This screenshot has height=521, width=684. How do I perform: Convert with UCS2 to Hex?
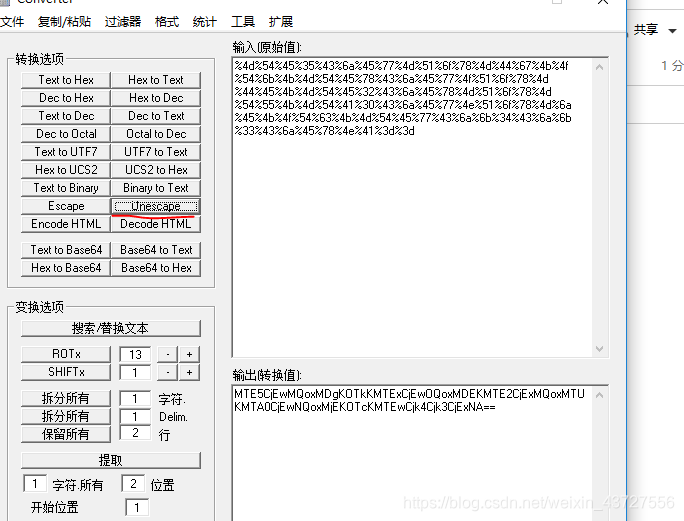(156, 170)
